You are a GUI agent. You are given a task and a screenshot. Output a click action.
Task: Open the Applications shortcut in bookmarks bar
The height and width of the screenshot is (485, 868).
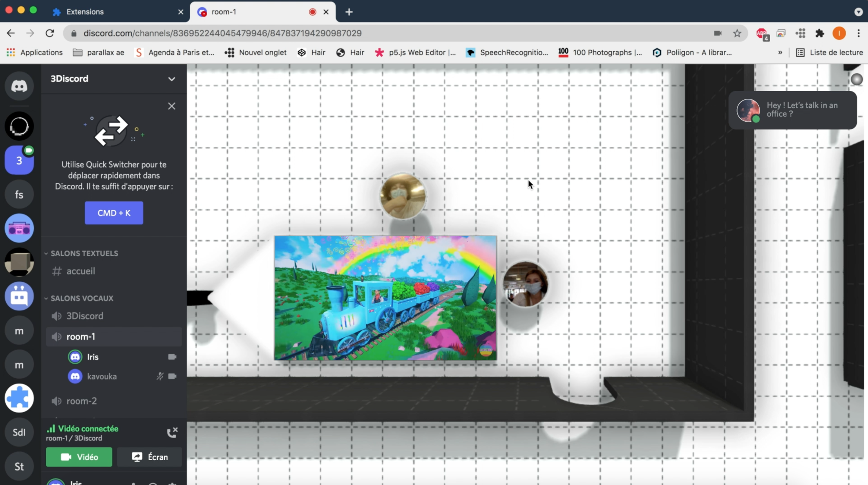tap(35, 52)
